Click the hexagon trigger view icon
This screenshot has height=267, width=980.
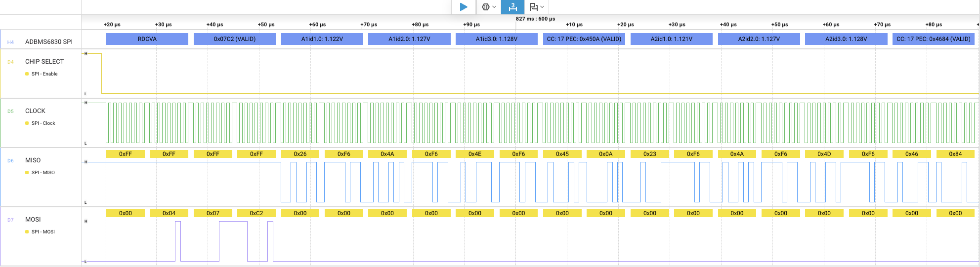(x=485, y=7)
